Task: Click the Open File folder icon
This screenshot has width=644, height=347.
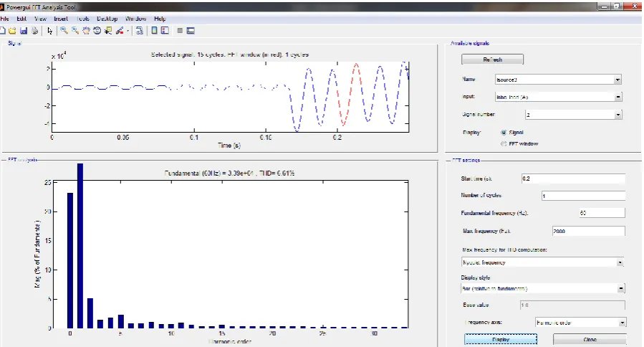Action: coord(12,31)
